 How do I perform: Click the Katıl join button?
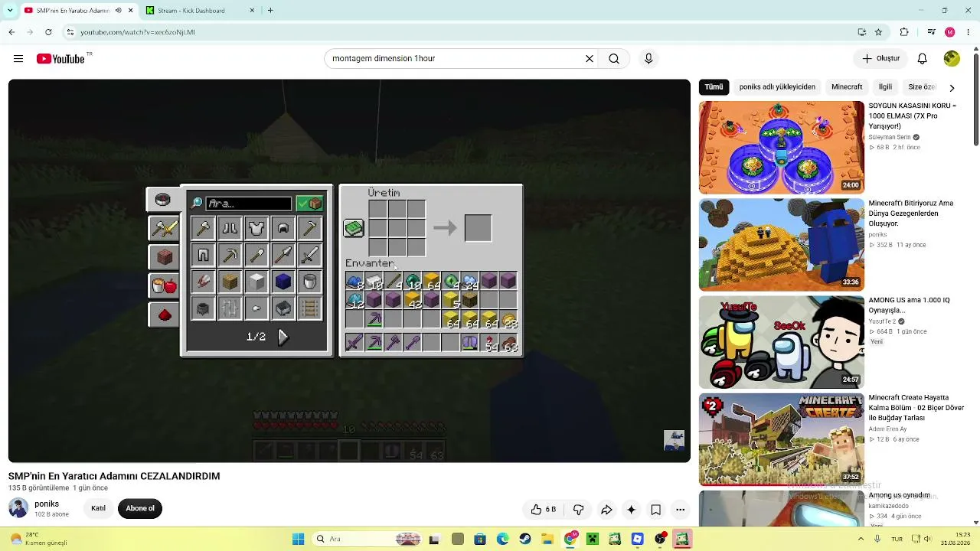tap(98, 508)
